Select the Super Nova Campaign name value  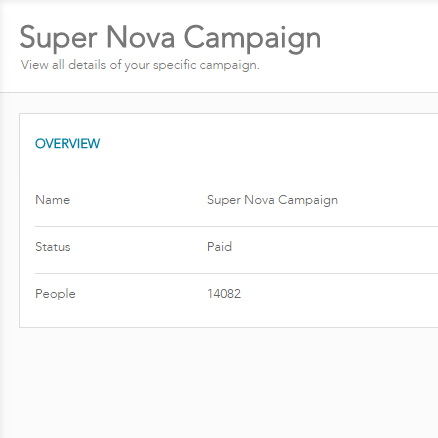pos(272,200)
